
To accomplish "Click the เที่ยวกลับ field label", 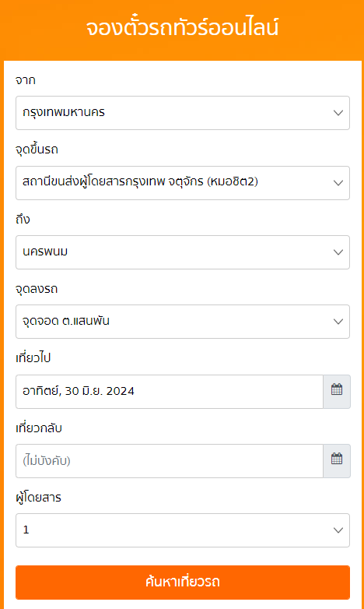I will (39, 428).
